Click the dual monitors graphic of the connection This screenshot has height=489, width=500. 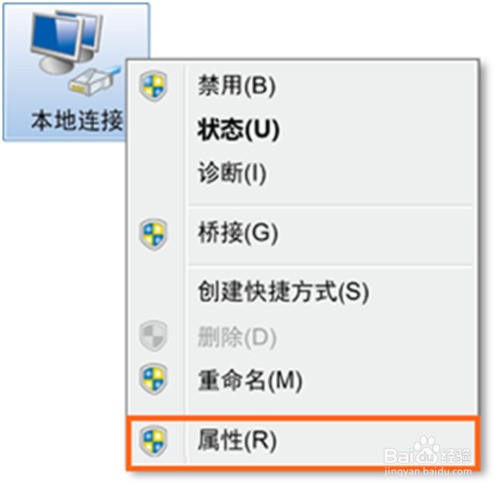pyautogui.click(x=67, y=42)
